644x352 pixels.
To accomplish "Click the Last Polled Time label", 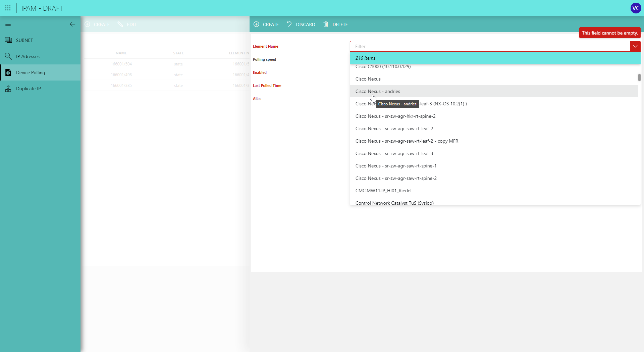I will click(x=267, y=86).
